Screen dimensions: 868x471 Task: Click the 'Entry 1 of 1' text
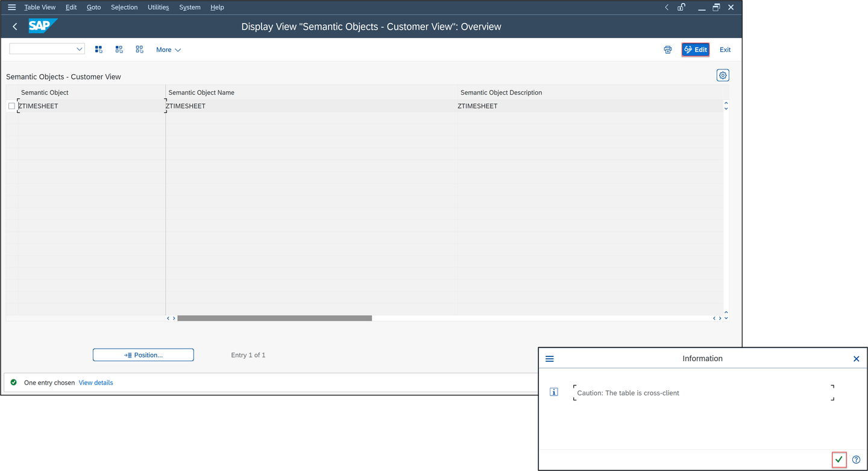(x=248, y=355)
